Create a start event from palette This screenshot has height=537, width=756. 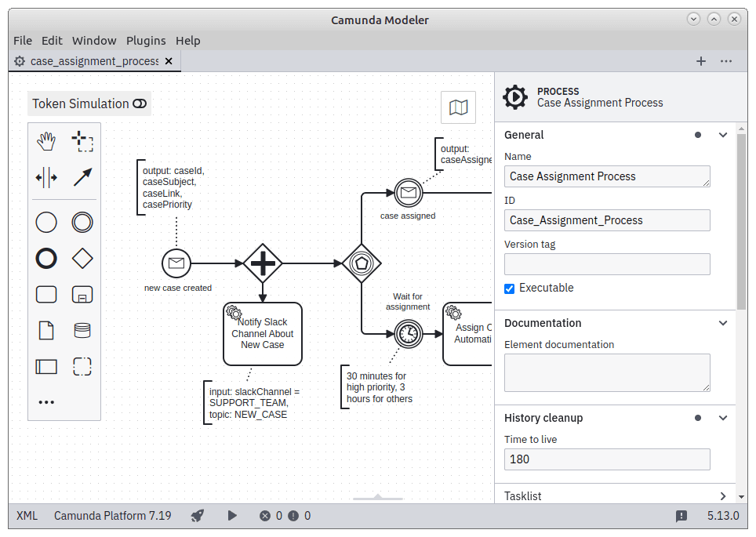46,222
